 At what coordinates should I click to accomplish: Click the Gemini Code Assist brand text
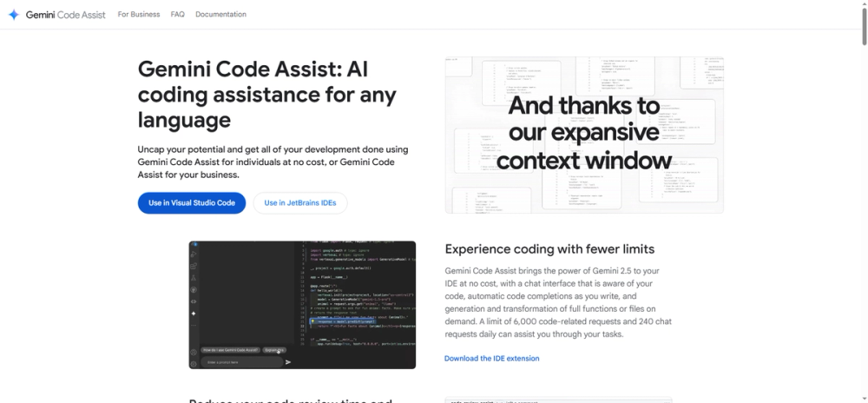(x=65, y=15)
